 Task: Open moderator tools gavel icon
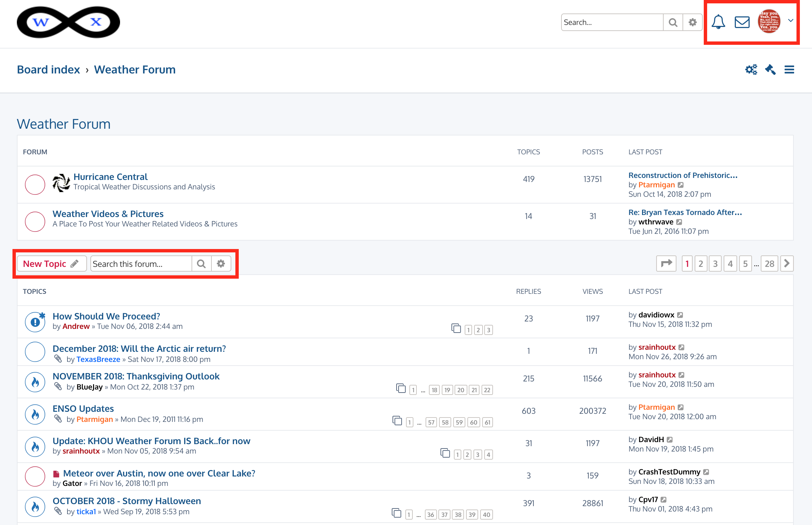pyautogui.click(x=771, y=70)
